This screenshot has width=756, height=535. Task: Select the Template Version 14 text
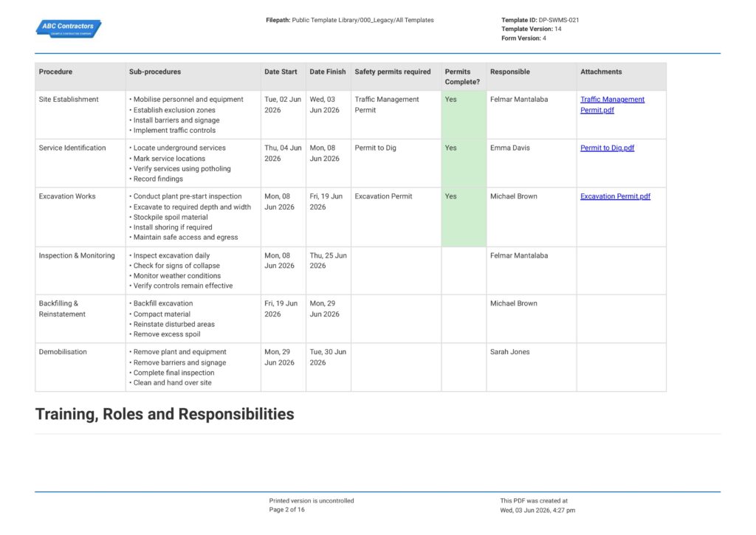(532, 29)
